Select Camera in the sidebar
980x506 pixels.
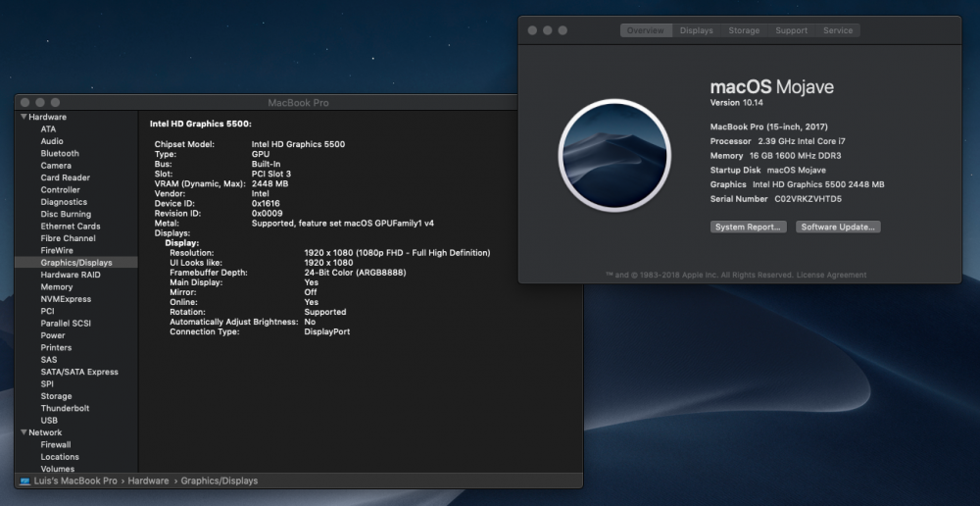tap(56, 166)
